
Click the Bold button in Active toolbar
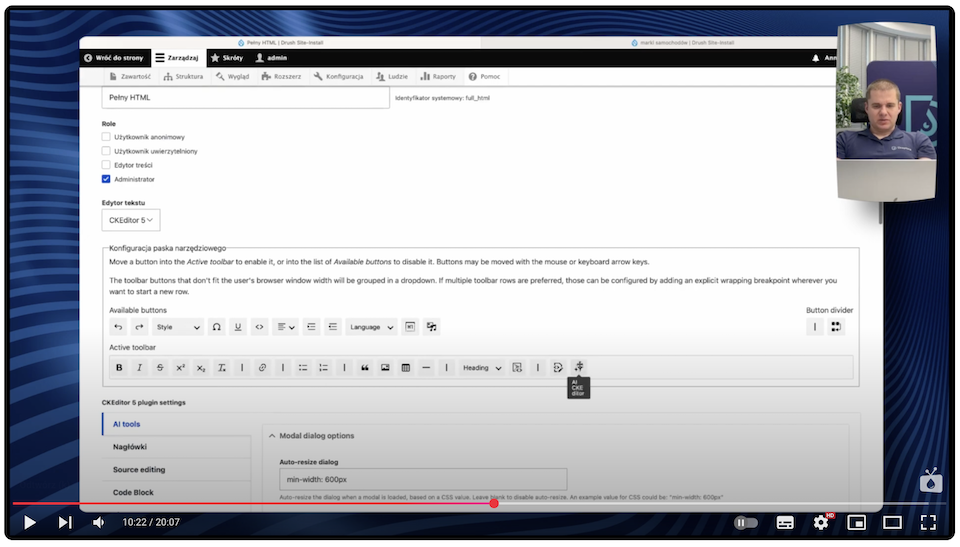point(119,368)
